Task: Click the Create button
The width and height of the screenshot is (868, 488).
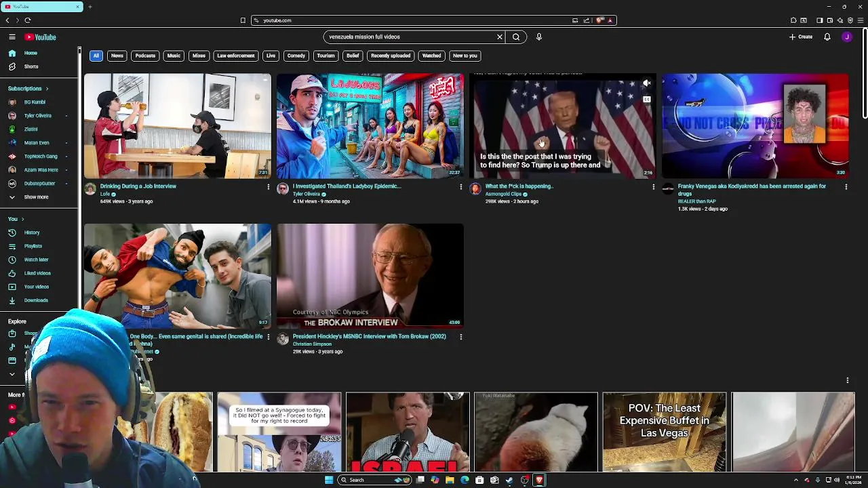Action: coord(801,37)
